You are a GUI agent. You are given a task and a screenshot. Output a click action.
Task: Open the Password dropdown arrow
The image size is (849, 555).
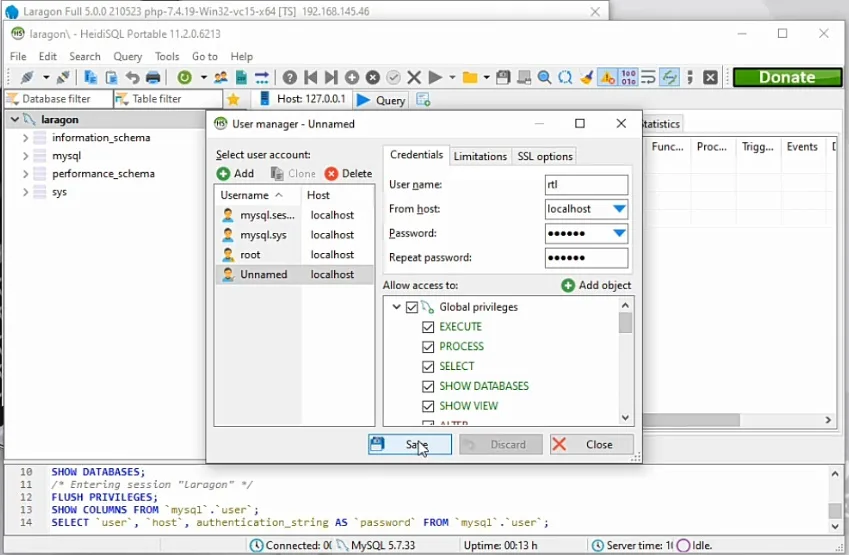coord(619,233)
